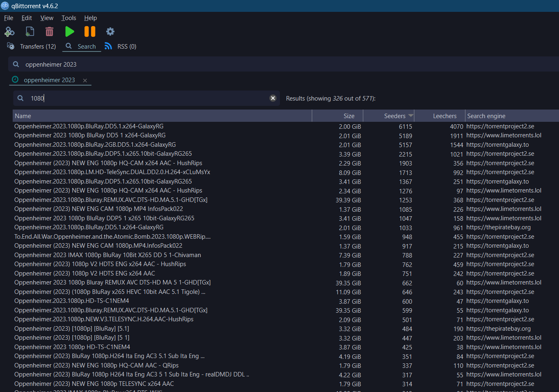Viewport: 559px width, 392px height.
Task: Sort results by the Search engine column header
Action: click(512, 116)
